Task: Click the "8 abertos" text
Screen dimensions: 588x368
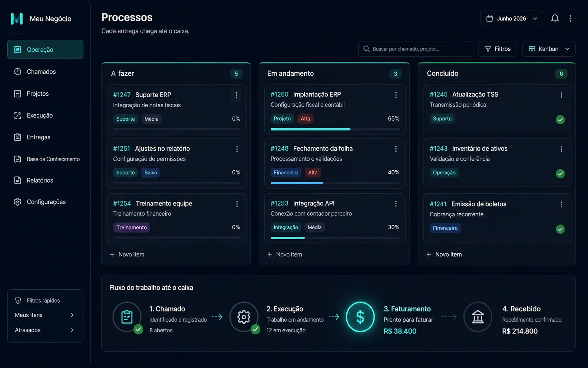Action: [161, 330]
